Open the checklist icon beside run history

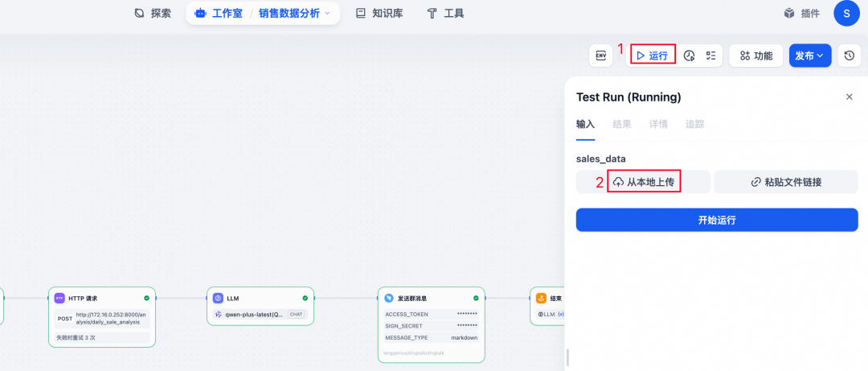tap(711, 56)
